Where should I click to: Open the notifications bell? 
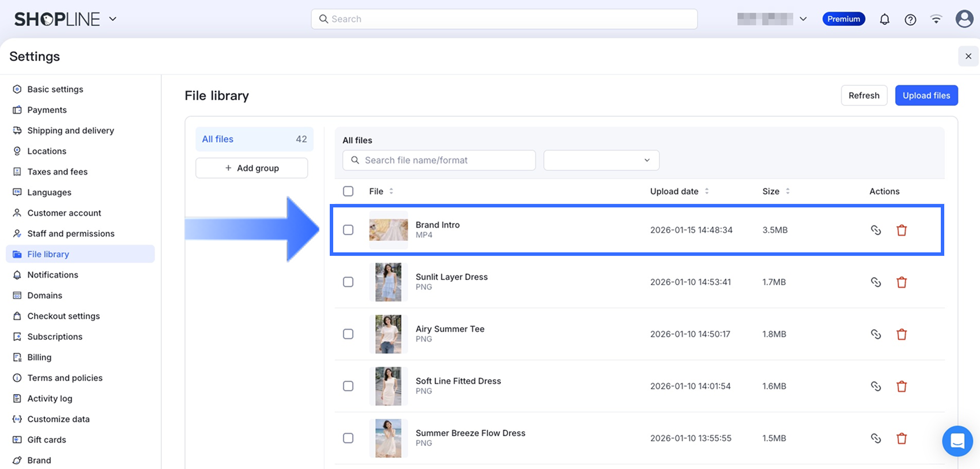tap(884, 20)
